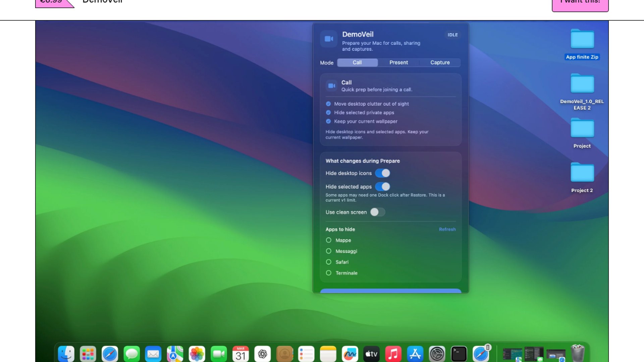Open the Finder icon in the Dock

[x=66, y=354]
